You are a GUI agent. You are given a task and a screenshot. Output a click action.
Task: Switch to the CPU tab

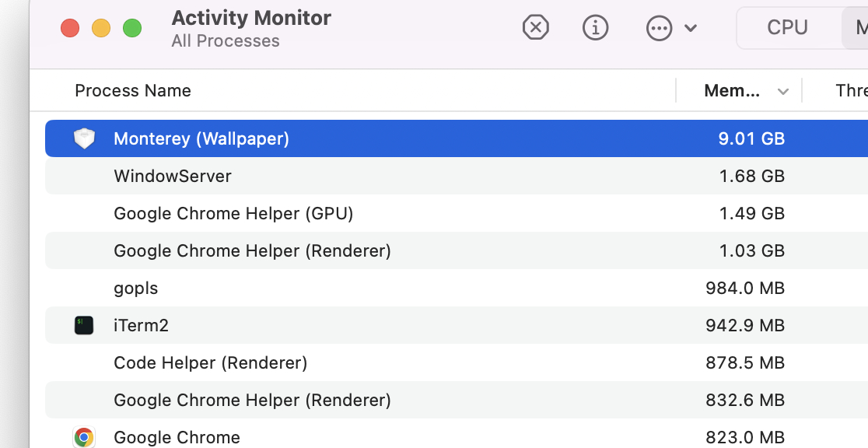click(x=787, y=28)
